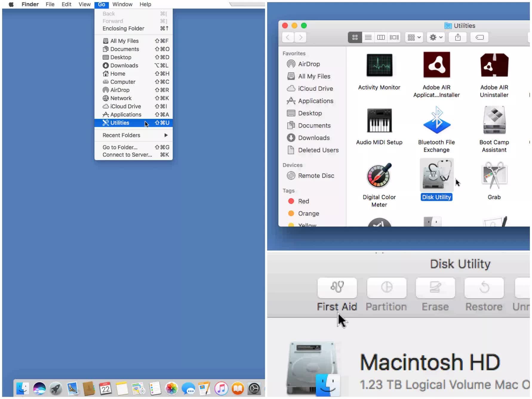532x399 pixels.
Task: Click the Share icon in Utilities toolbar
Action: (458, 37)
